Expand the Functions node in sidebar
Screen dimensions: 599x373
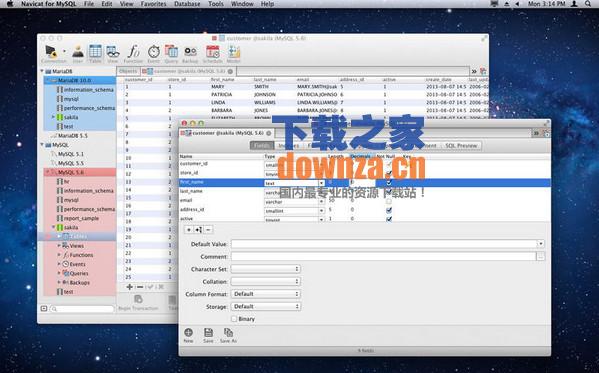pos(59,255)
